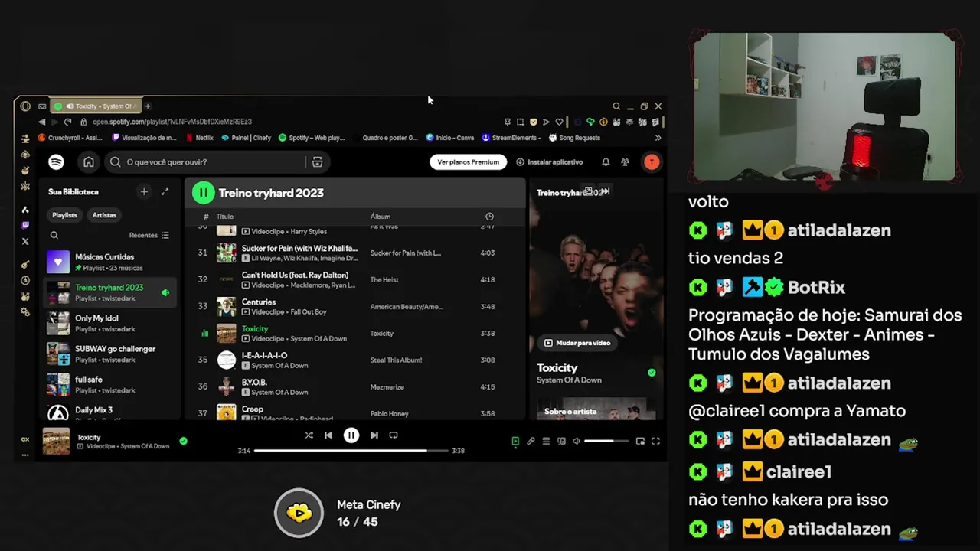Open the play queue icon
The image size is (980, 551).
pyautogui.click(x=546, y=442)
